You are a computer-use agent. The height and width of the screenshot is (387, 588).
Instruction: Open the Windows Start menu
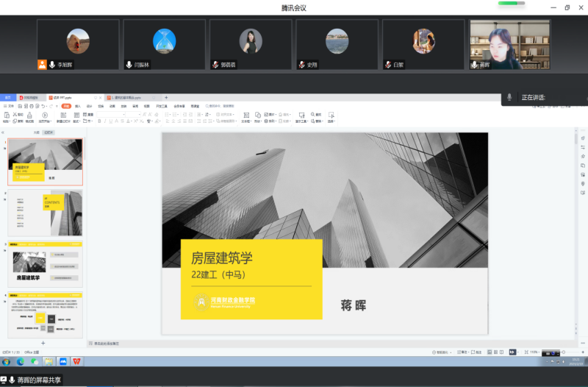(7, 361)
